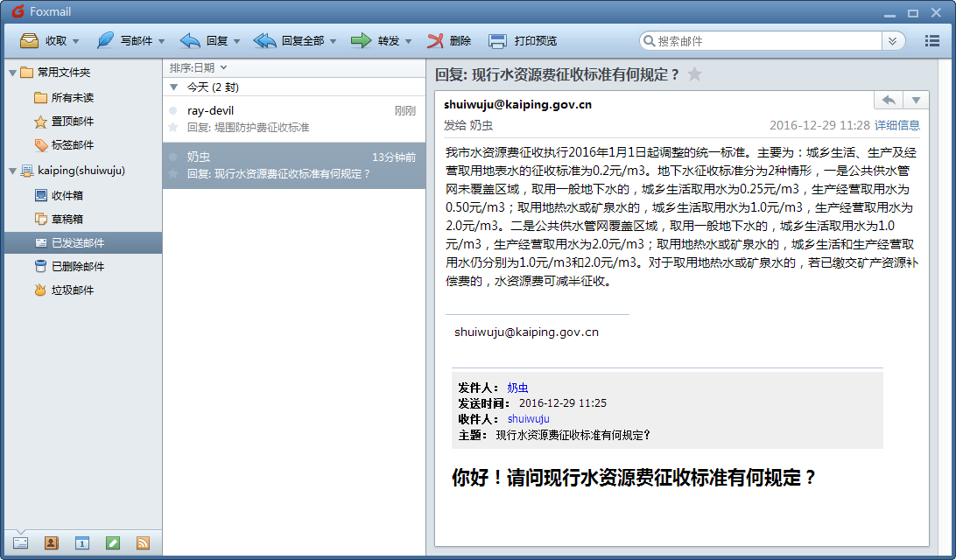This screenshot has height=560, width=956.
Task: Click the Delete (删除) toolbar icon
Action: 436,41
